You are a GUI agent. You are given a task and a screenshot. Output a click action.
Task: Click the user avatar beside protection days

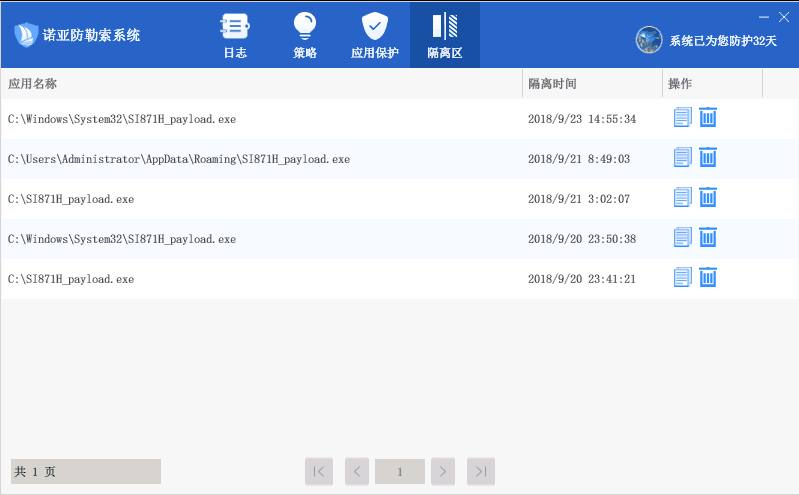649,40
